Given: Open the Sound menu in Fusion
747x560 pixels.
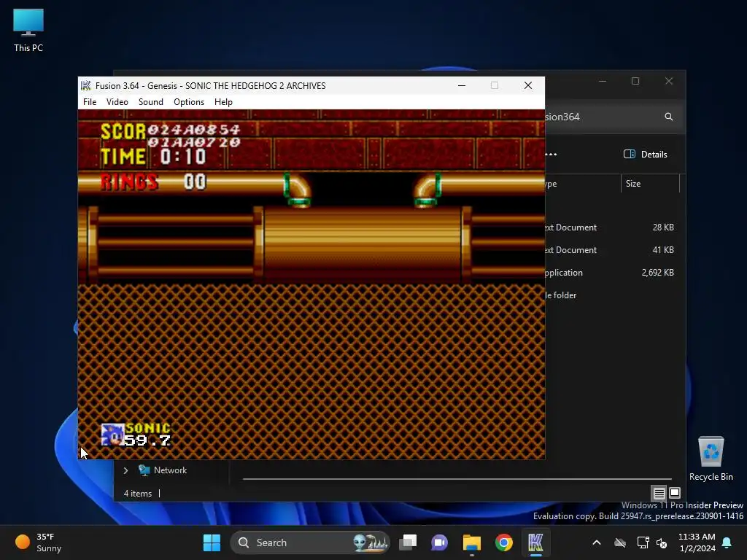Looking at the screenshot, I should [x=150, y=102].
